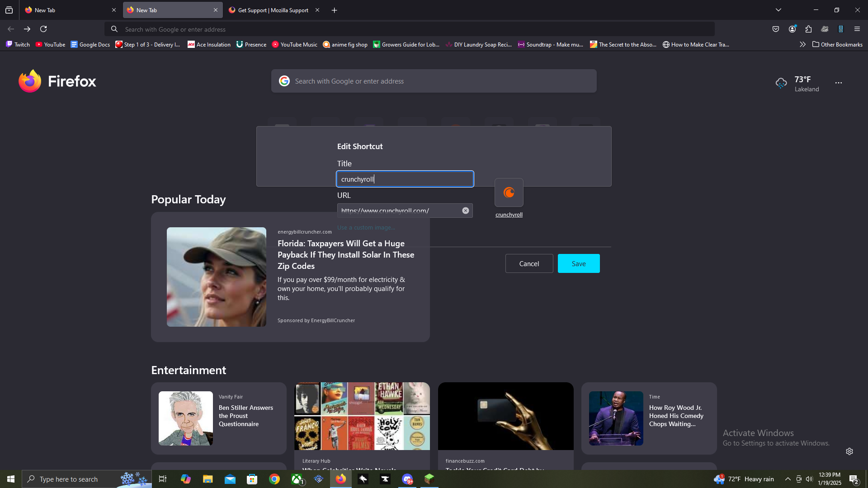The width and height of the screenshot is (868, 488).
Task: Show hidden system tray icons
Action: point(788,479)
